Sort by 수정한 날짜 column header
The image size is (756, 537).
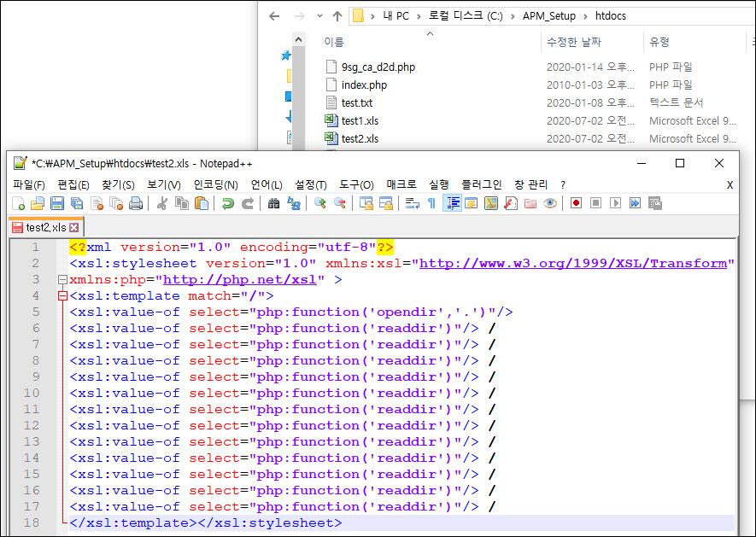pos(574,43)
